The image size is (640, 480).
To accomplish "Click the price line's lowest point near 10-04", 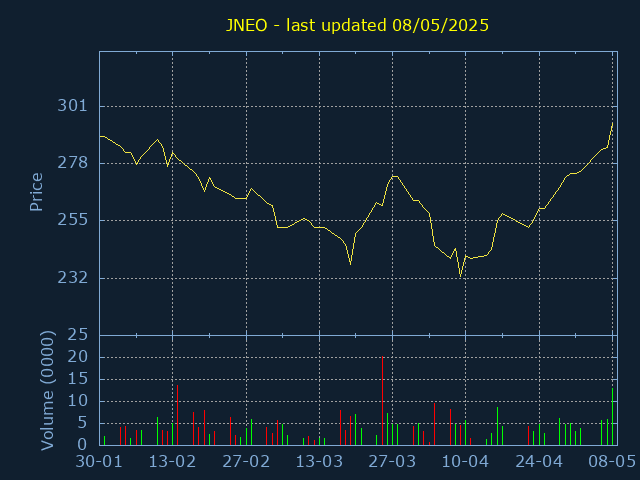I will (x=460, y=277).
